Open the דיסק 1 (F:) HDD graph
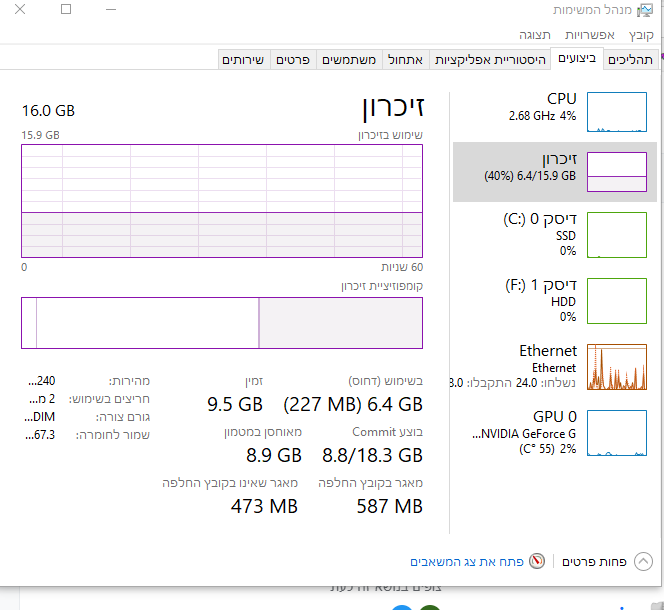The height and width of the screenshot is (610, 664). 616,301
